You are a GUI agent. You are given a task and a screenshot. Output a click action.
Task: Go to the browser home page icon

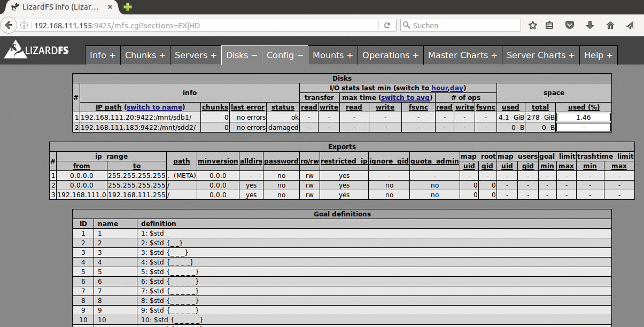point(610,25)
